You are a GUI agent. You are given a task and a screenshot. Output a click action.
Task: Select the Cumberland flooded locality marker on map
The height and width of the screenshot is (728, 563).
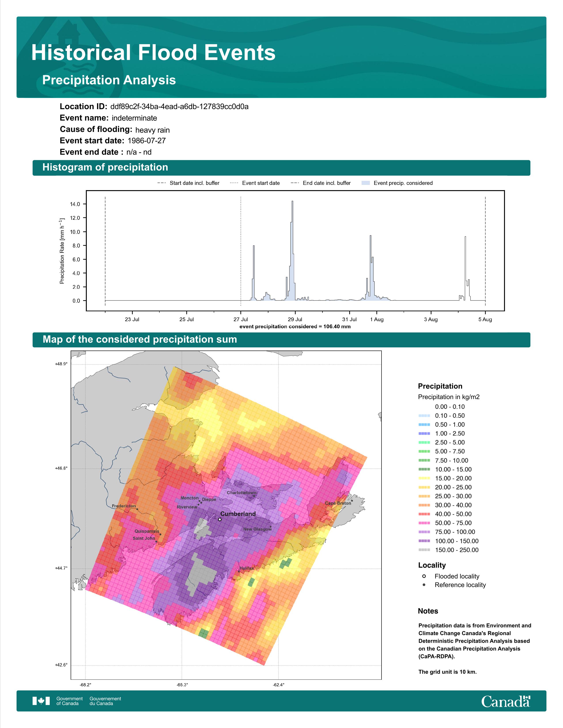coord(220,519)
